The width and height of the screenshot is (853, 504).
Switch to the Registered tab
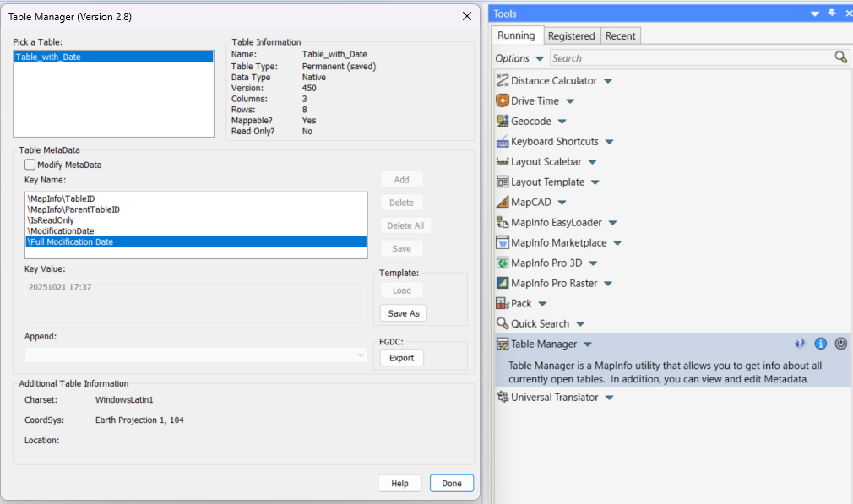click(x=571, y=36)
